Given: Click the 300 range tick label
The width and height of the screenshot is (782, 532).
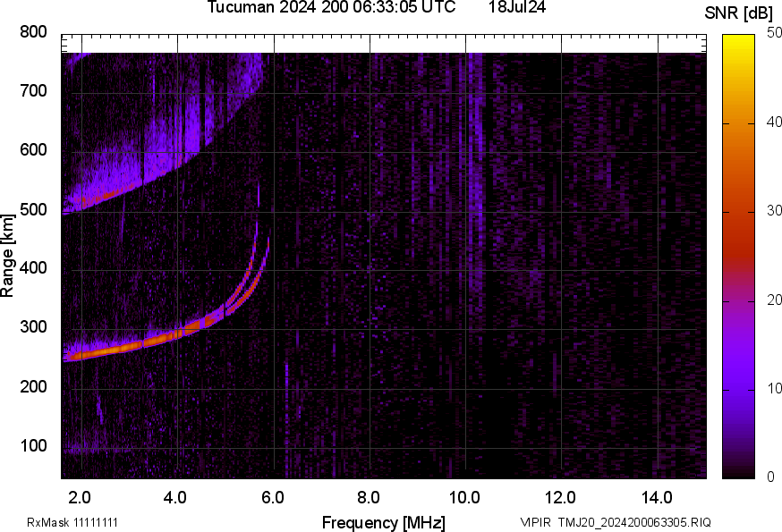Looking at the screenshot, I should pyautogui.click(x=33, y=327).
